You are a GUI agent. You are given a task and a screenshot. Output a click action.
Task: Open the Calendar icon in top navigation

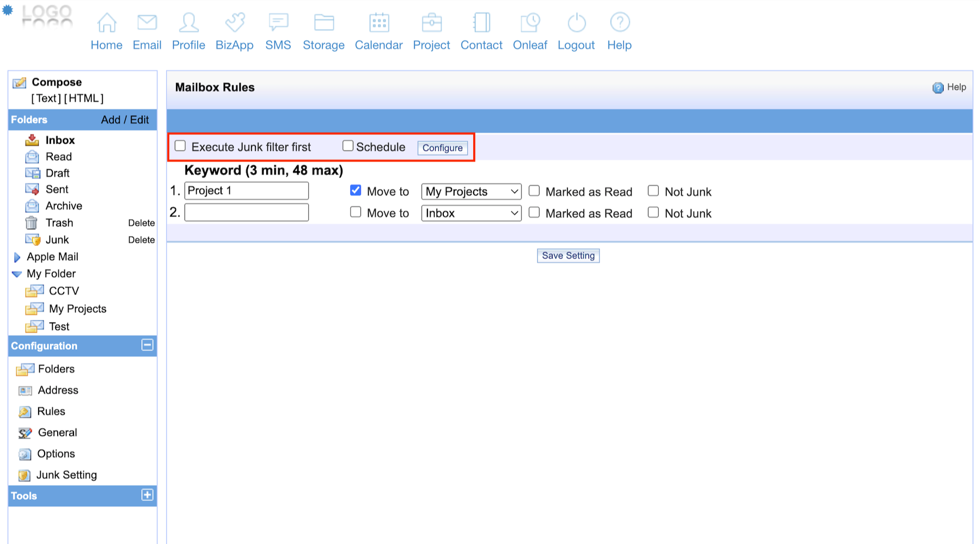379,23
